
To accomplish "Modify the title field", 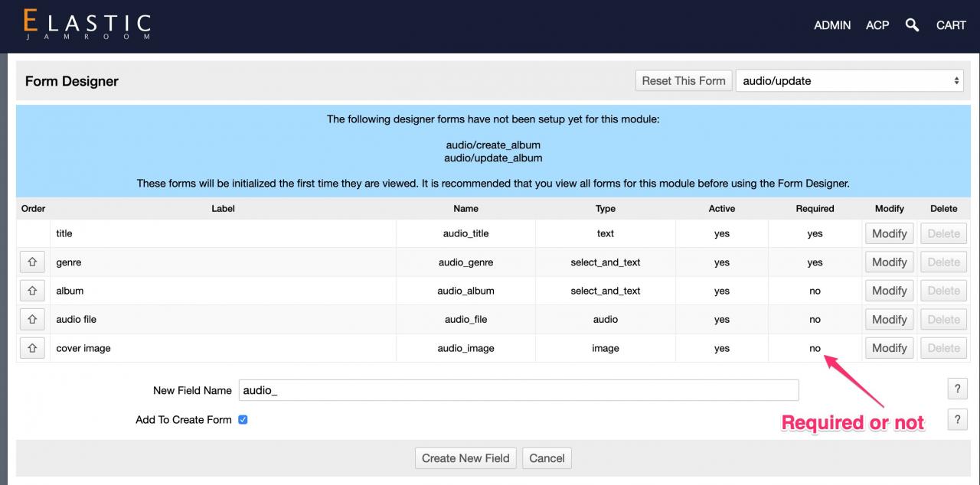I will [x=889, y=233].
